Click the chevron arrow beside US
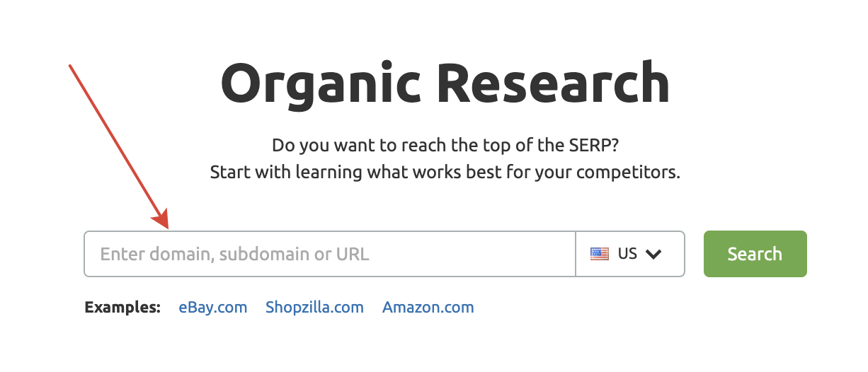 [653, 254]
